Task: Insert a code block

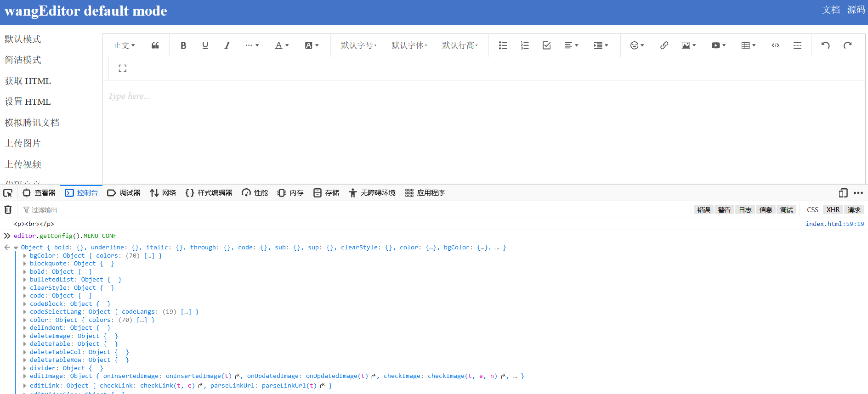Action: pyautogui.click(x=775, y=45)
